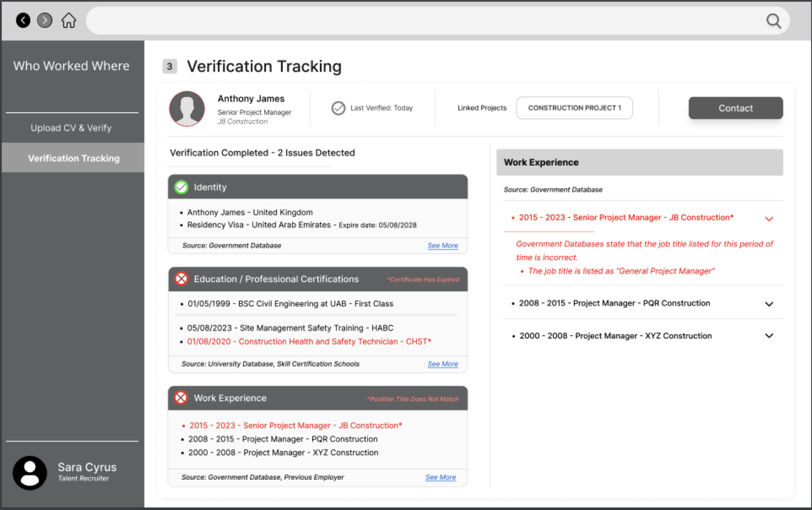Click Site Management Safety Training - HABC entry
Viewport: 812px width, 510px height.
click(x=290, y=328)
